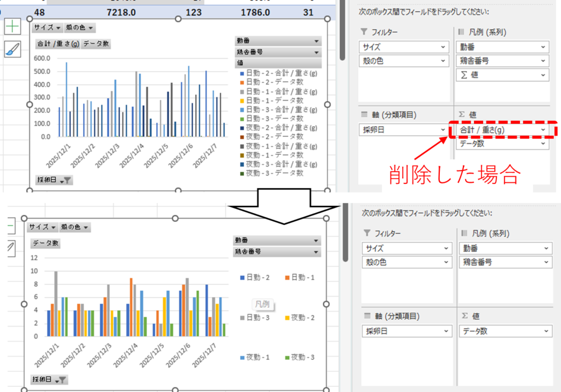Click the 合計 / 重さ(g) value button on chart
The image size is (561, 392).
pos(58,44)
